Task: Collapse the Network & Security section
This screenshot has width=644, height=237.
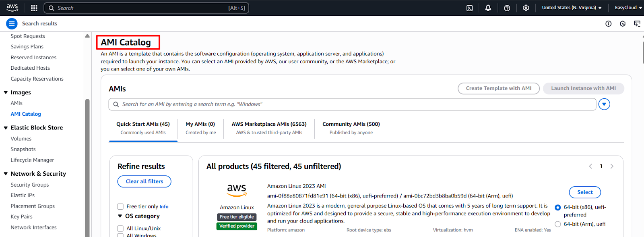Action: [x=6, y=174]
